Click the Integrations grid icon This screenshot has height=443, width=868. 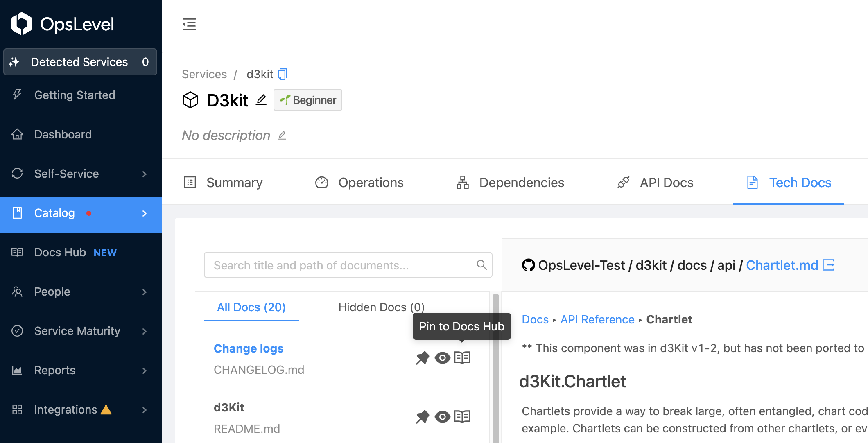click(x=17, y=409)
